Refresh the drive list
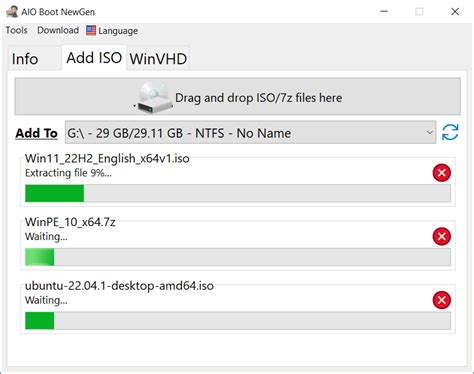The width and height of the screenshot is (474, 374). point(450,132)
